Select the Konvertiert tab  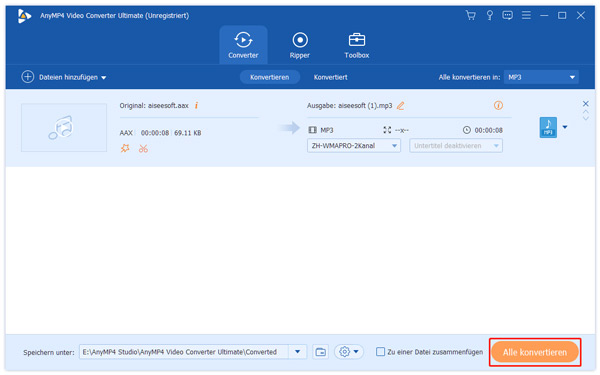coord(330,77)
